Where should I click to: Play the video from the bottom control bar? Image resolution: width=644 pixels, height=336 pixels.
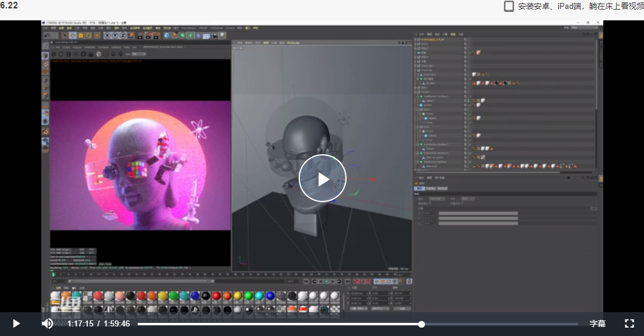pos(16,323)
